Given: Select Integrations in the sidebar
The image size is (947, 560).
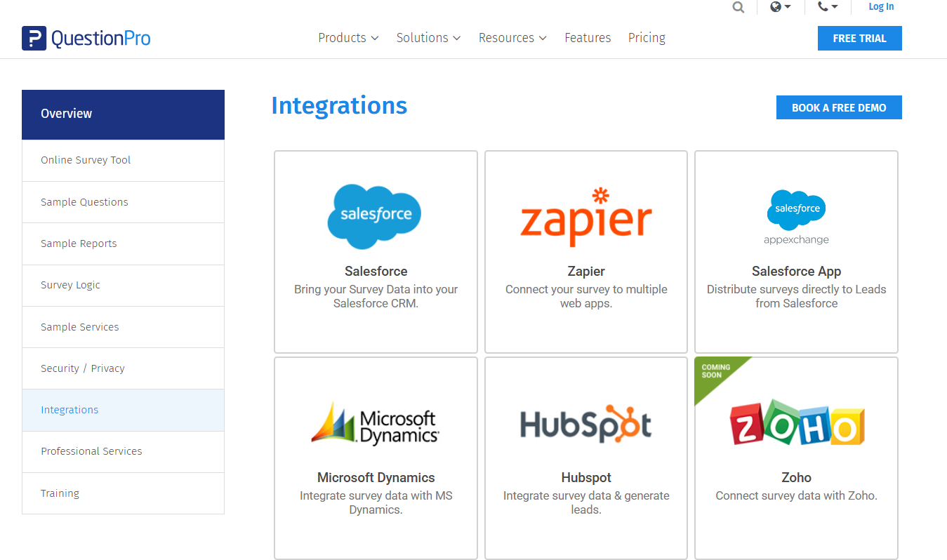Looking at the screenshot, I should tap(123, 410).
